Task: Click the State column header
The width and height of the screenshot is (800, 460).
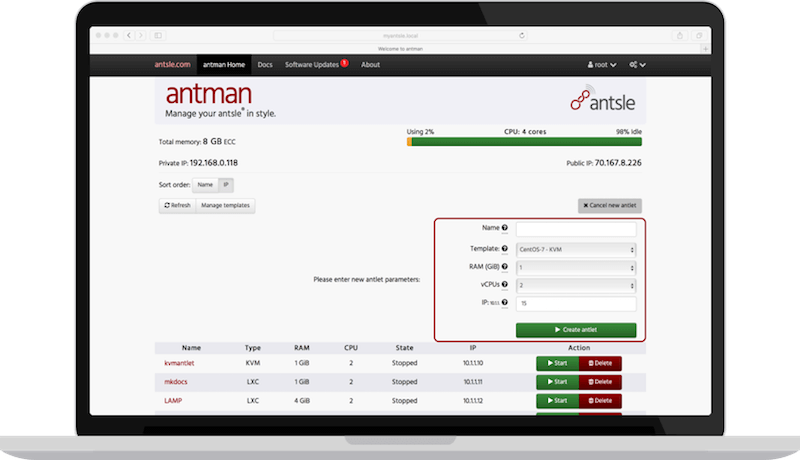Action: point(405,348)
